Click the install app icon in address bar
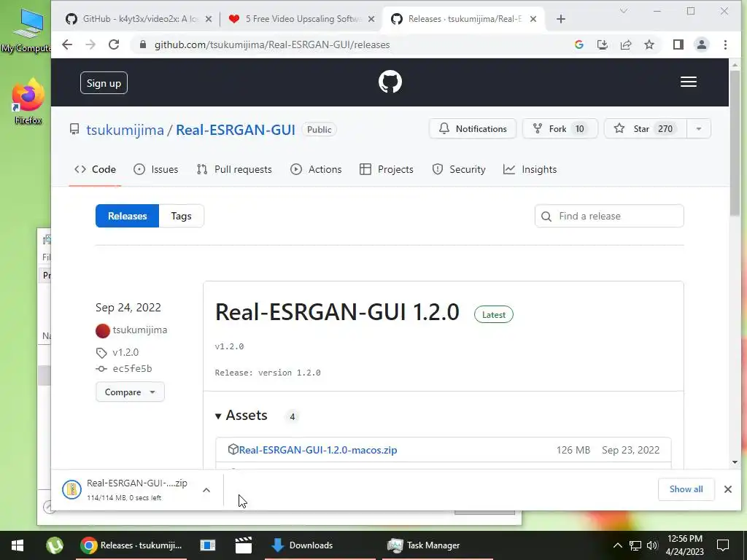Viewport: 747px width, 560px height. coord(602,44)
